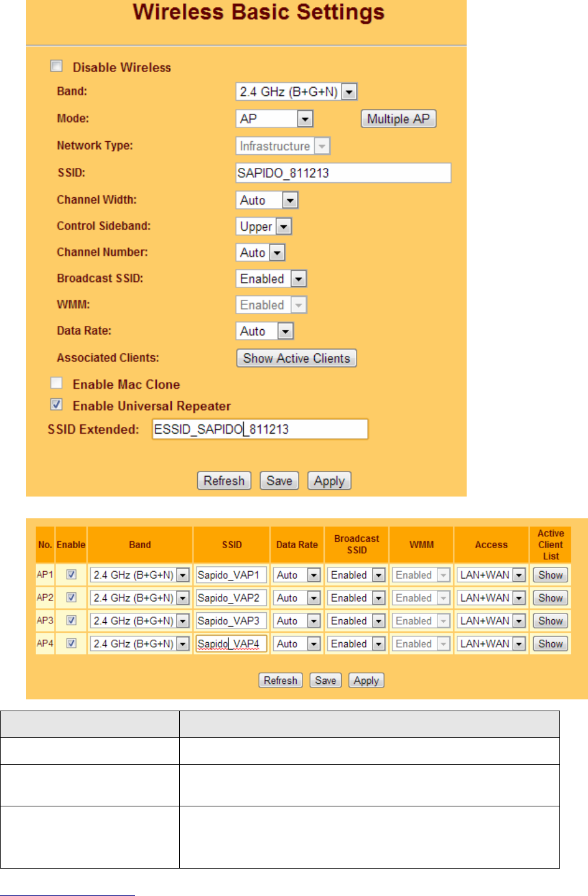
Task: Click the Sapido_VAP3 SSID field
Action: click(x=231, y=621)
